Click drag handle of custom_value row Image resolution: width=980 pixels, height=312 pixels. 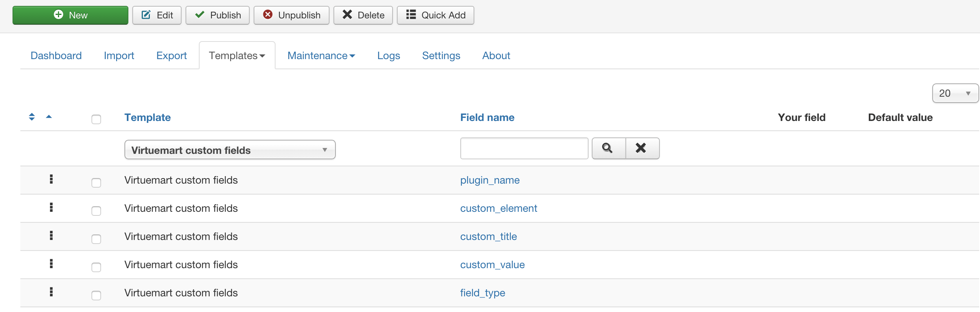click(51, 263)
